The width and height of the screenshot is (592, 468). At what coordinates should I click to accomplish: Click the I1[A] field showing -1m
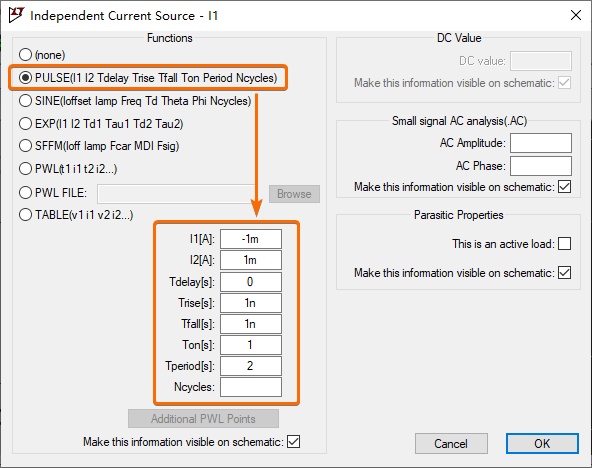click(x=251, y=239)
